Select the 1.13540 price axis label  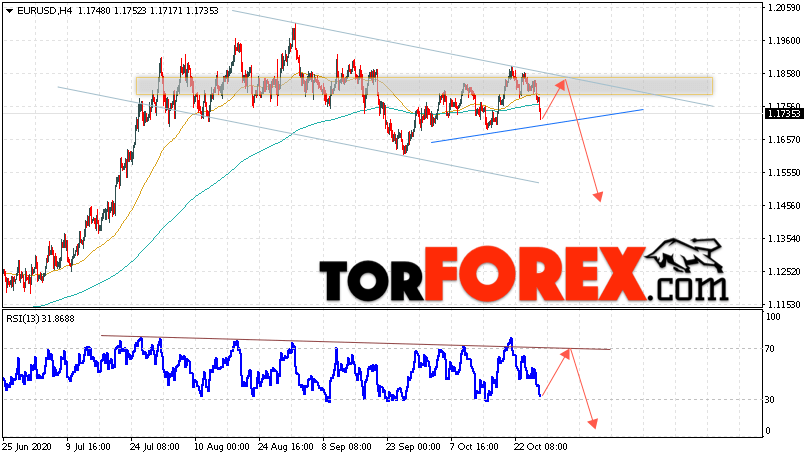(784, 239)
